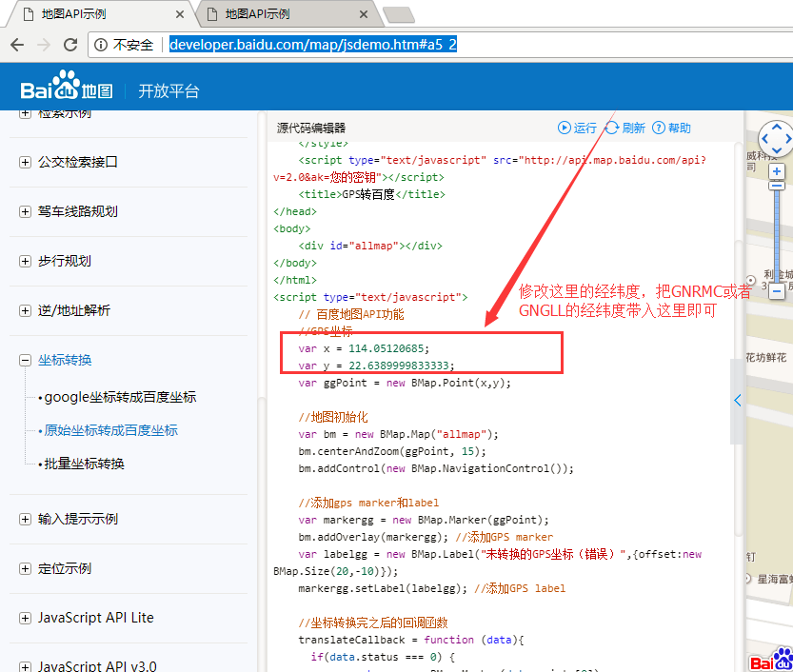Open new browser tab button
The width and height of the screenshot is (793, 672).
point(397,14)
